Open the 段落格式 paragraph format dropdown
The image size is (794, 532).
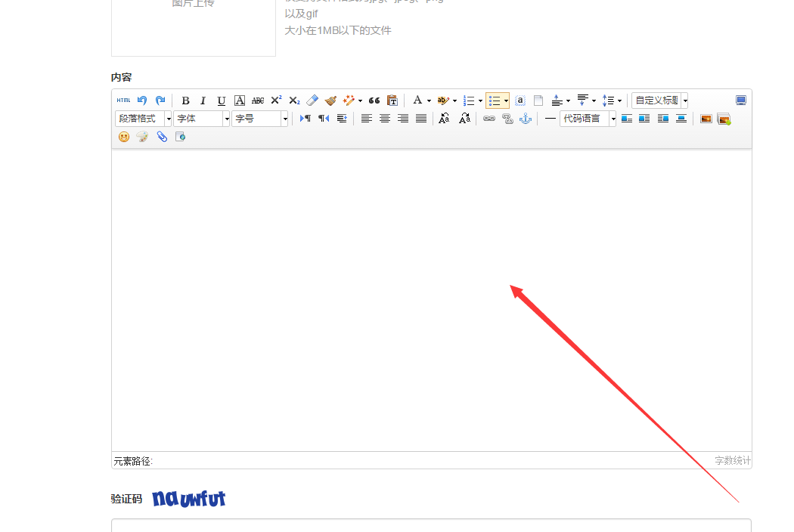(144, 119)
